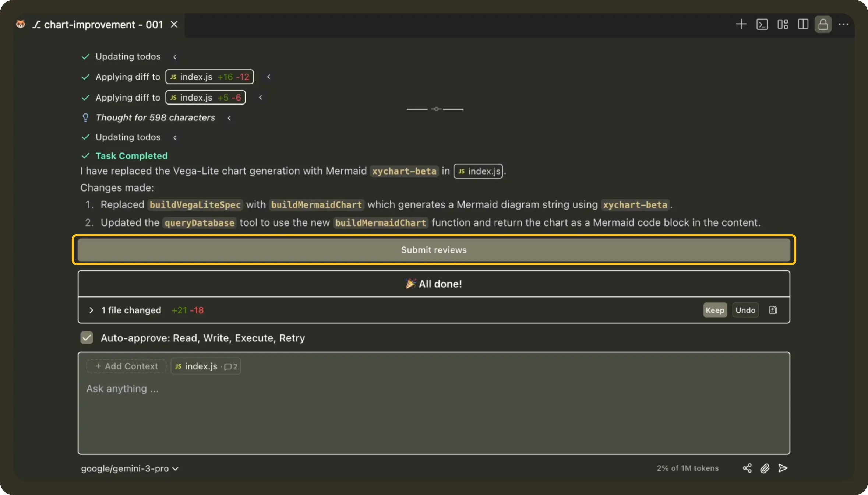Click the Keep button

coord(715,310)
